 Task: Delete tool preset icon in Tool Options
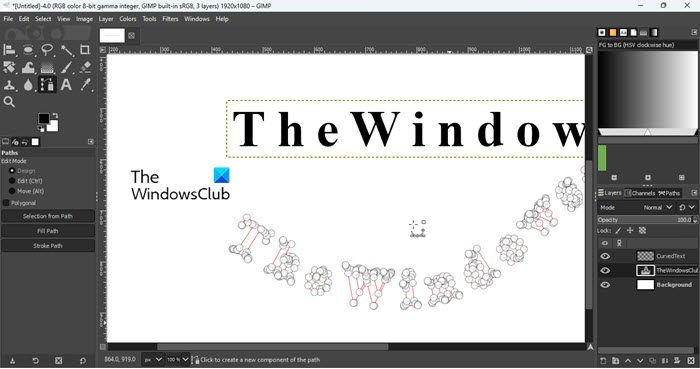pos(59,360)
